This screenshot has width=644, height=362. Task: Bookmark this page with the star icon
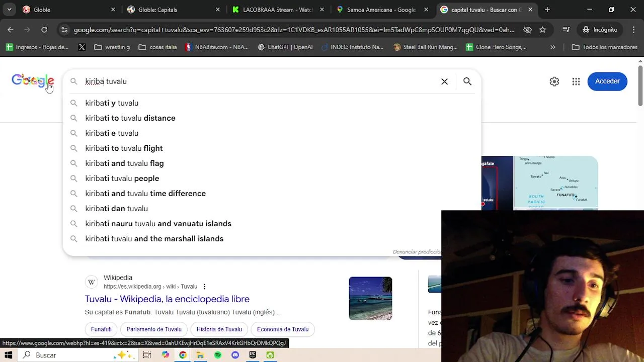click(x=542, y=30)
